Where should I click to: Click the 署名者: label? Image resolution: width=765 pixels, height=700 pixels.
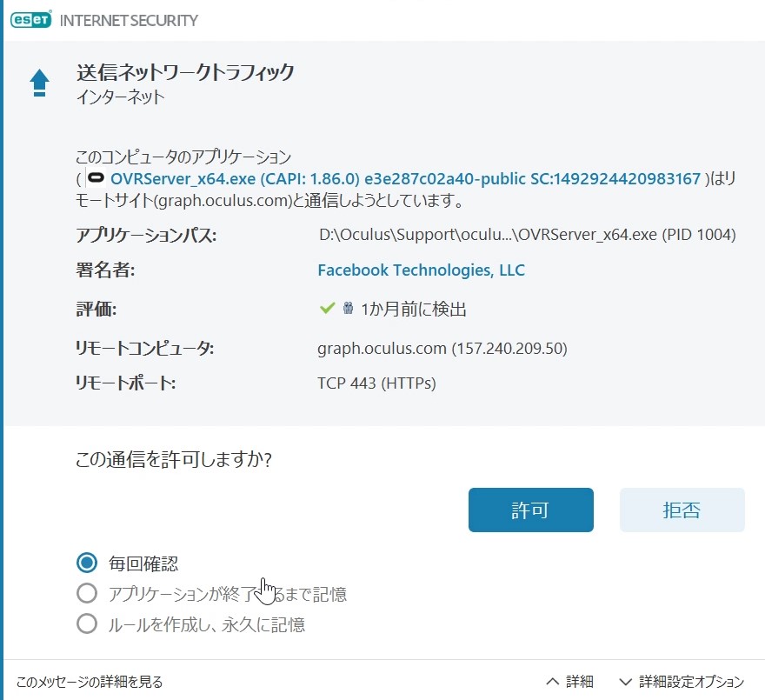[x=105, y=270]
